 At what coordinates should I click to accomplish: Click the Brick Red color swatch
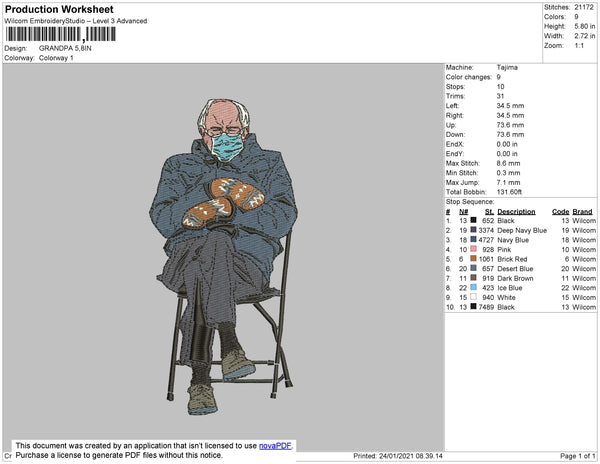473,258
